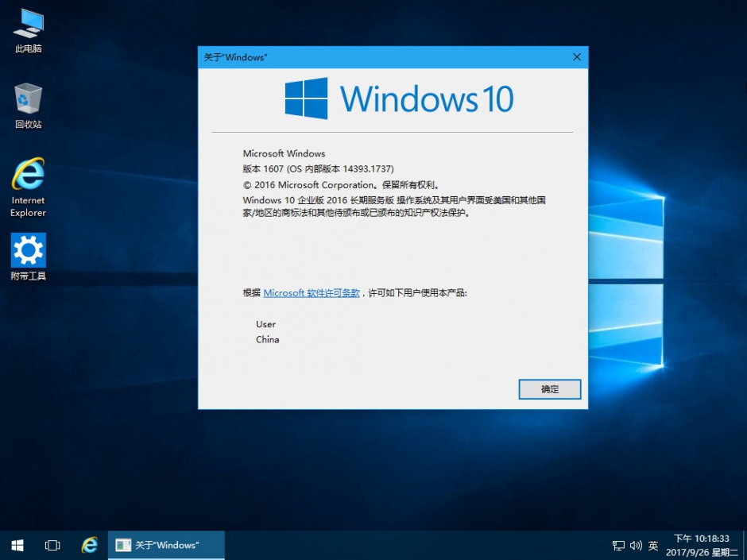Click the organization name "China"
Image resolution: width=747 pixels, height=560 pixels.
pyautogui.click(x=267, y=339)
